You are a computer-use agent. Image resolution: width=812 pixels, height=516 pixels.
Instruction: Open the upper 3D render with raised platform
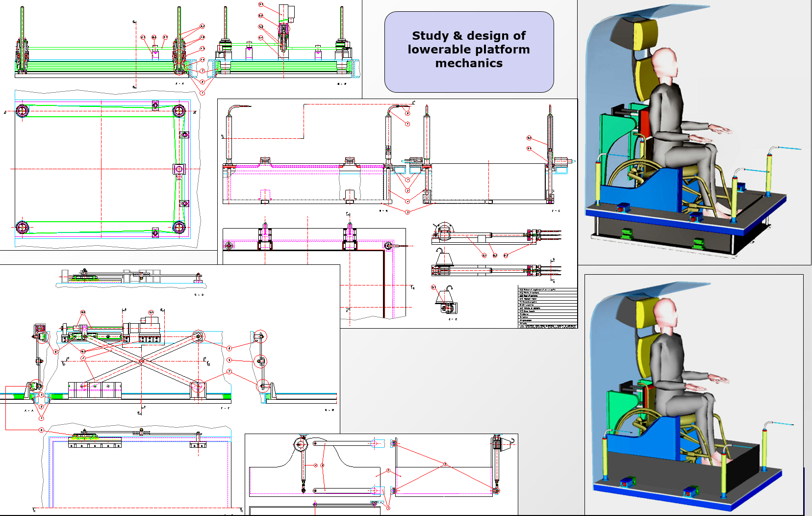click(x=694, y=132)
